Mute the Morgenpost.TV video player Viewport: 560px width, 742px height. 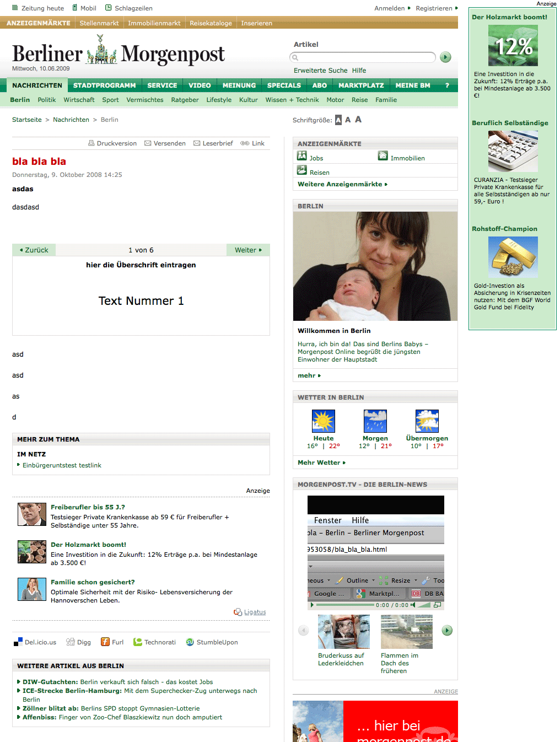tap(413, 605)
